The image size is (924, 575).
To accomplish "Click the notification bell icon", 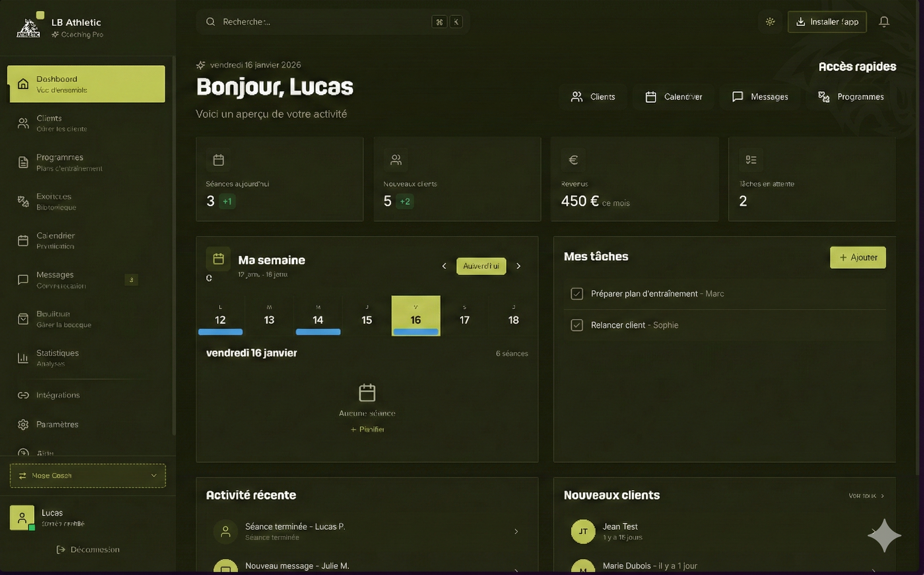I will pos(884,22).
